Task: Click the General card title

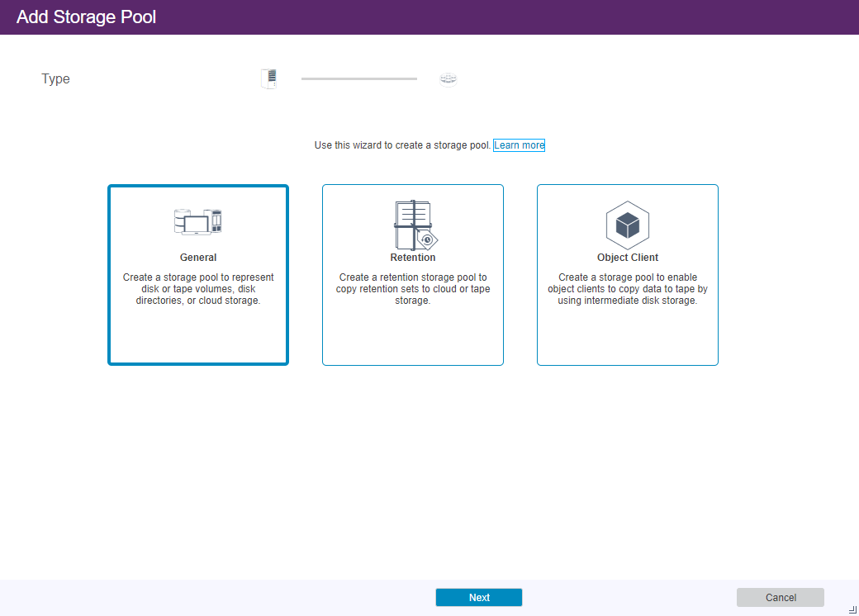Action: [198, 258]
